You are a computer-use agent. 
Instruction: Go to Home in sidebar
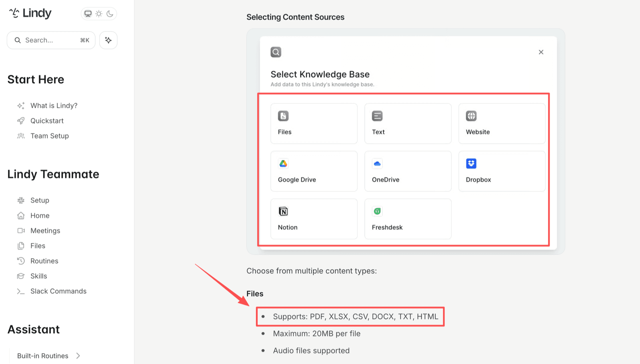pos(40,215)
